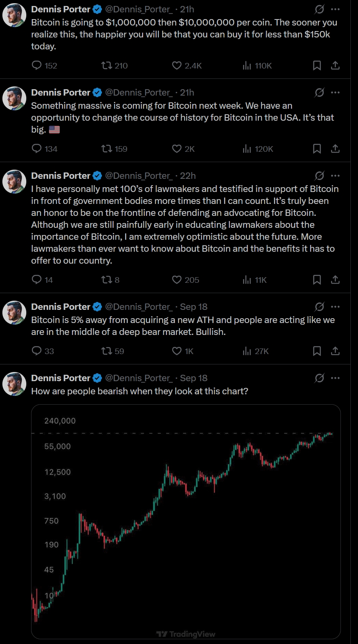
Task: View analytics on the 110K views tweet
Action: [x=247, y=65]
